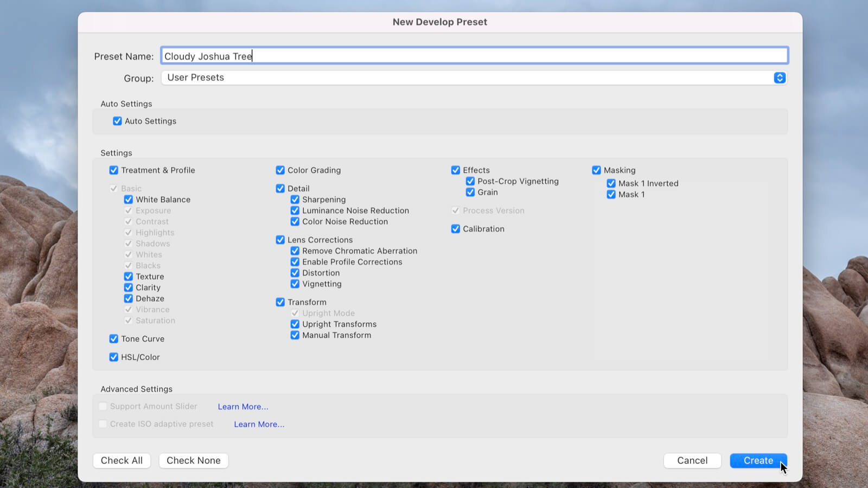The height and width of the screenshot is (488, 868).
Task: Uncheck the Mask 1 Inverted checkbox
Action: coord(611,183)
